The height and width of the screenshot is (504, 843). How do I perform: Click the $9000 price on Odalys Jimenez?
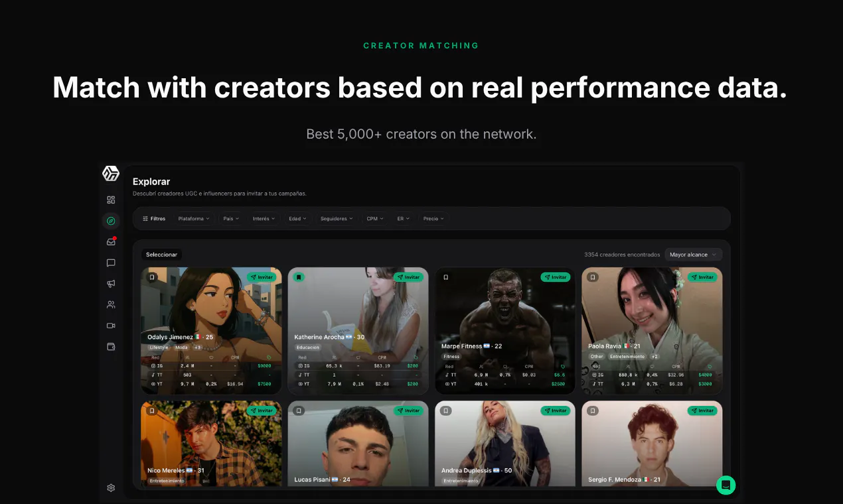pyautogui.click(x=264, y=366)
